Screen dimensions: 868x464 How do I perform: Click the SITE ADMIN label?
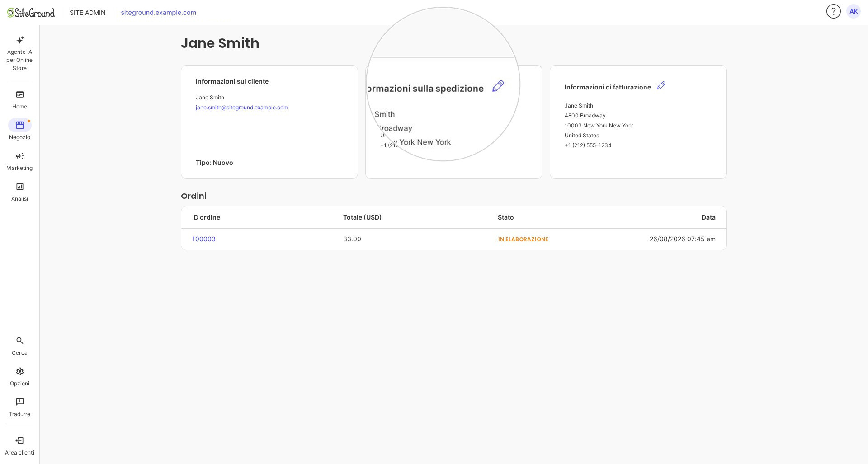point(87,13)
